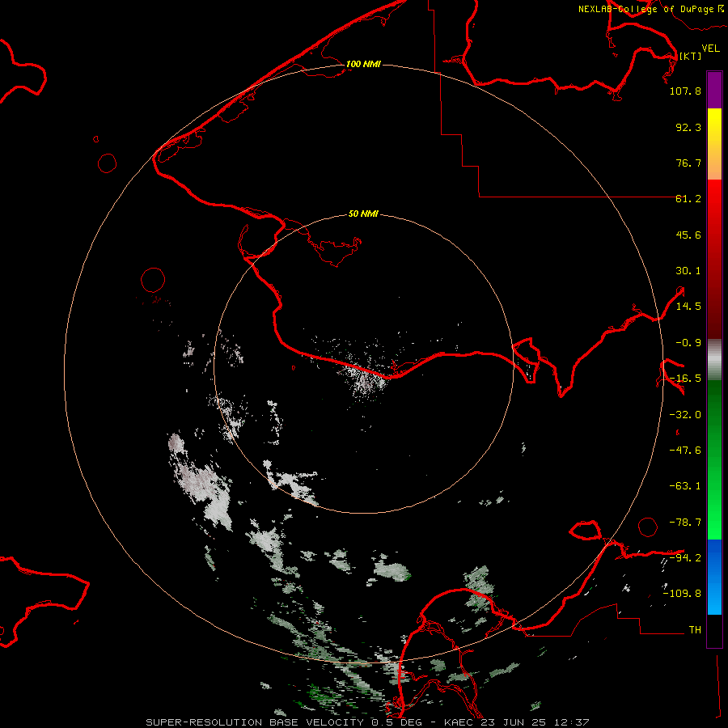Click the -0.9 scale value
Screen dimensions: 728x728
pyautogui.click(x=688, y=343)
